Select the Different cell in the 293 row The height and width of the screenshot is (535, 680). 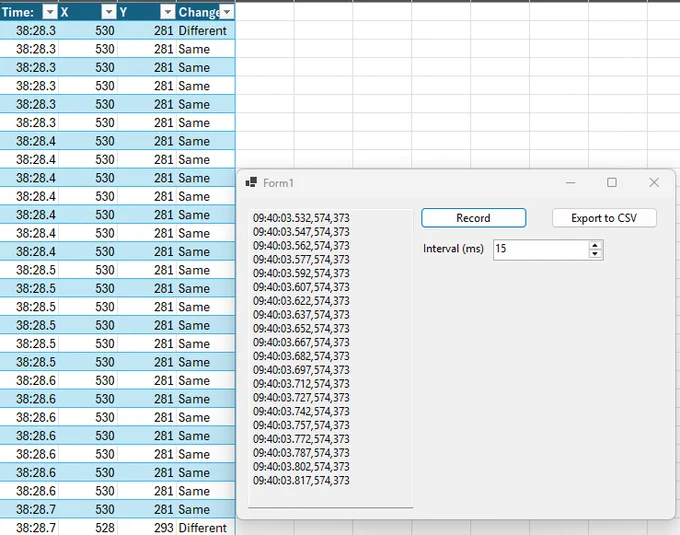click(x=206, y=528)
